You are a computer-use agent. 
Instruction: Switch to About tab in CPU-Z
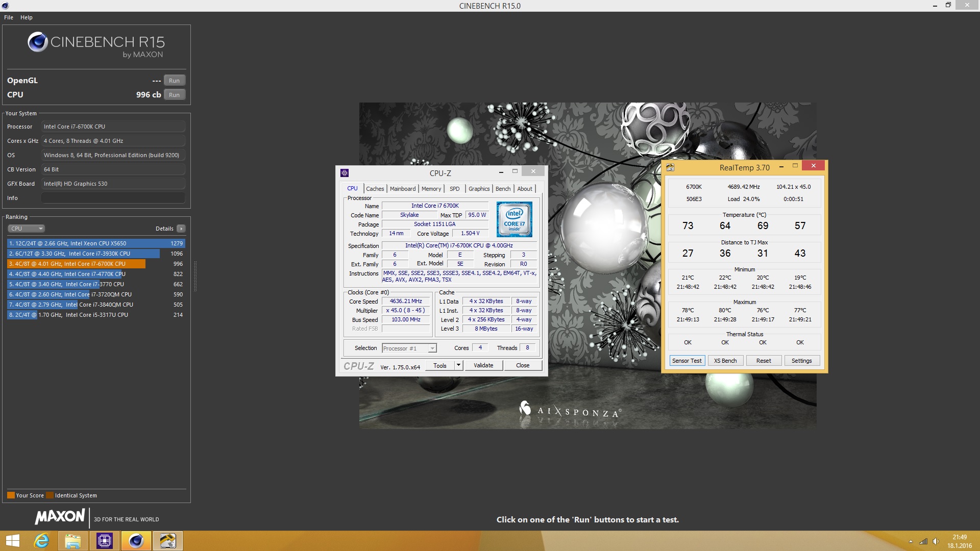pyautogui.click(x=525, y=189)
